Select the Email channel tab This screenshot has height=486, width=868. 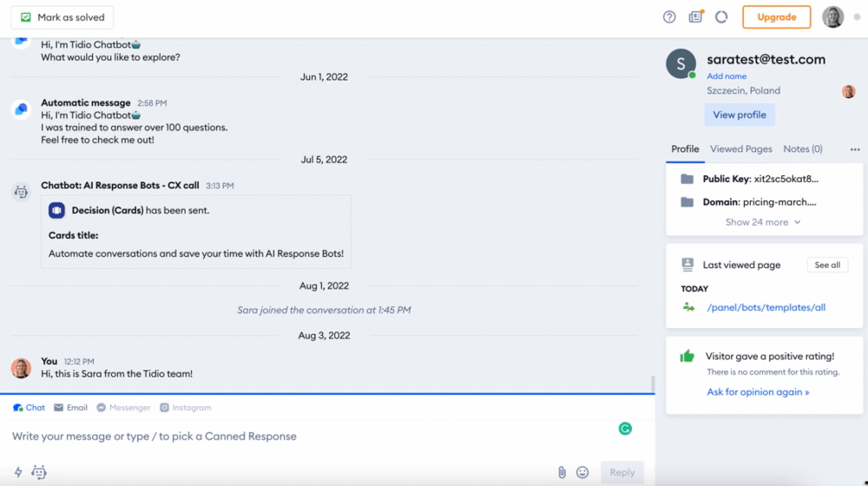pos(70,407)
